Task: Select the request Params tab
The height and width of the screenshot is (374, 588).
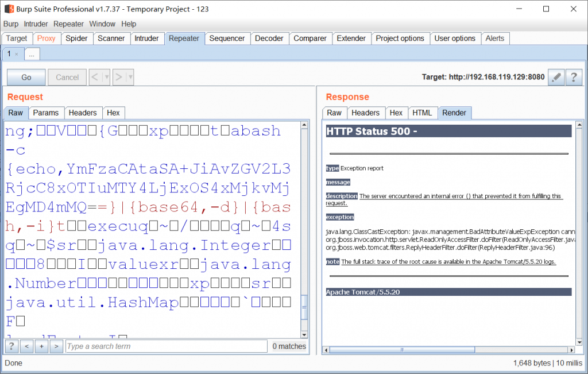Action: [46, 113]
